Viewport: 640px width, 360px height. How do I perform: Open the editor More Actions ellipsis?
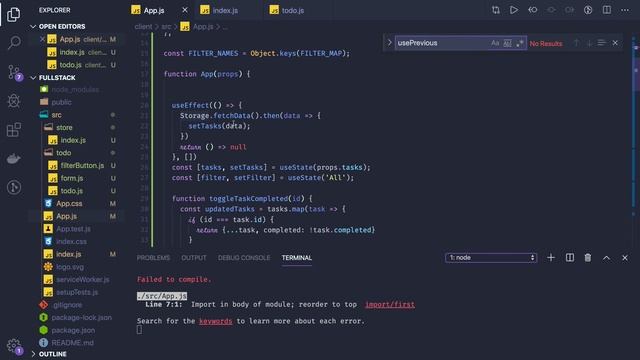[625, 10]
